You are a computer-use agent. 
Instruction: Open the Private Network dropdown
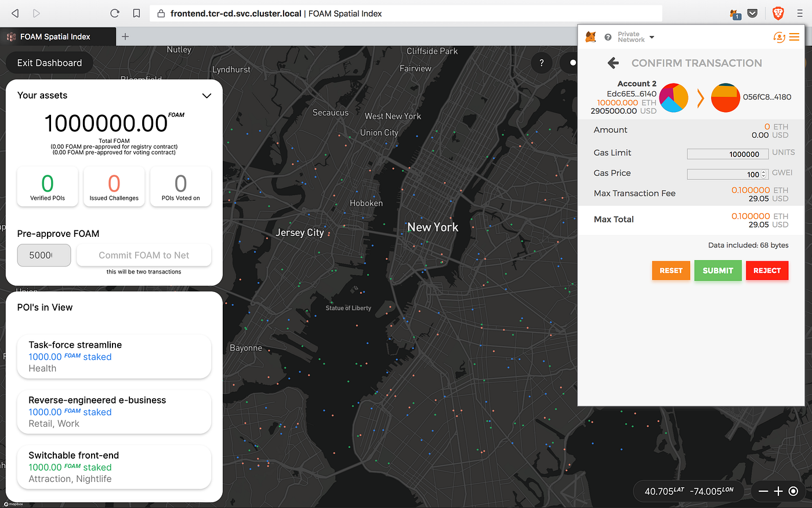pos(636,37)
